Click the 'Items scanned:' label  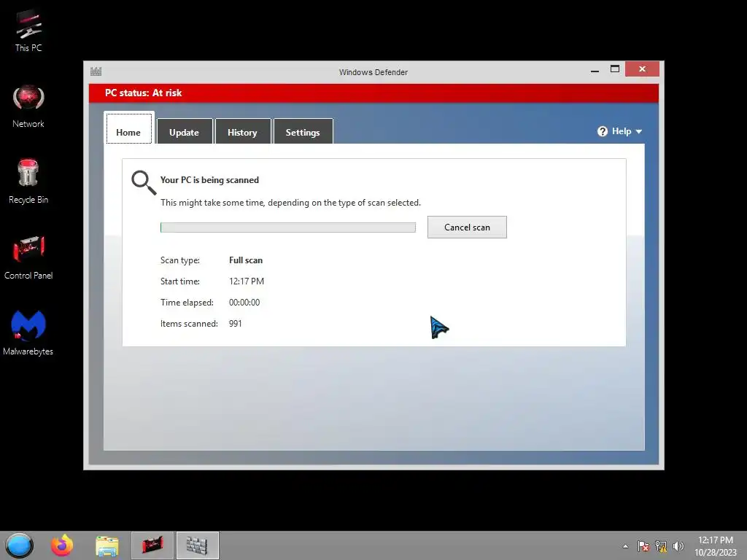point(189,324)
